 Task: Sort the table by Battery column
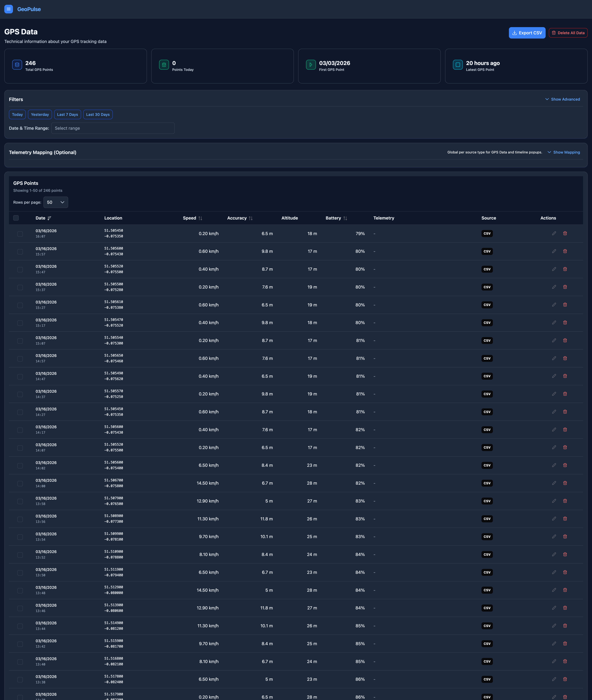click(336, 218)
